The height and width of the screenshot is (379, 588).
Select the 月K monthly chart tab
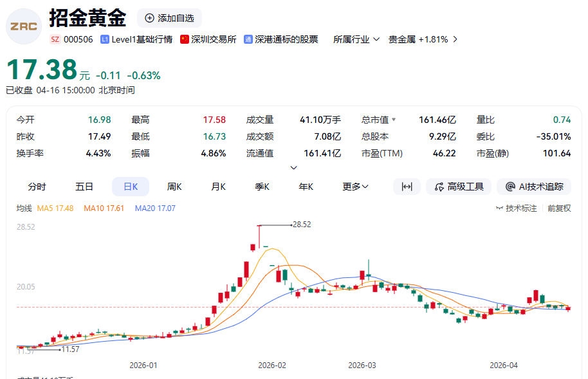point(218,187)
